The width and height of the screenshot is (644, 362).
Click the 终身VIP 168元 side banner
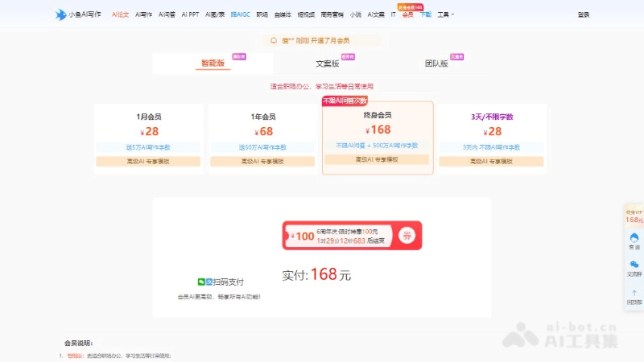coord(634,215)
